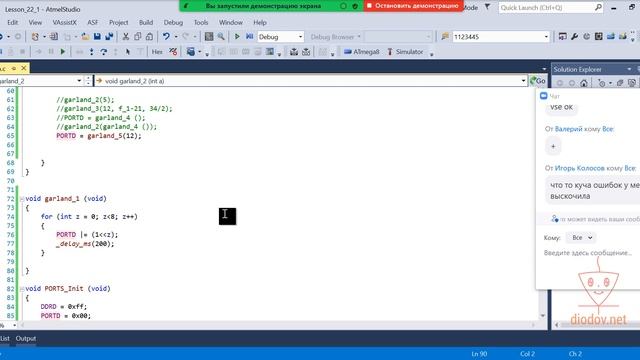Open the VAssistX menu

(x=64, y=22)
